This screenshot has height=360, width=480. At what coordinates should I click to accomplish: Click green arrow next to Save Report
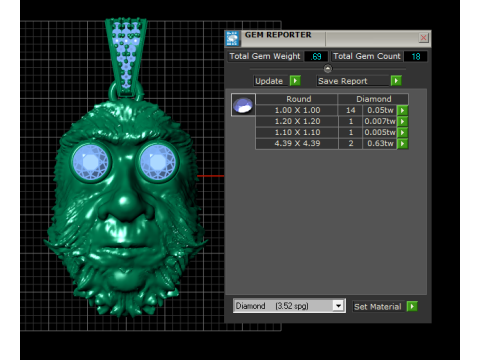pos(396,81)
